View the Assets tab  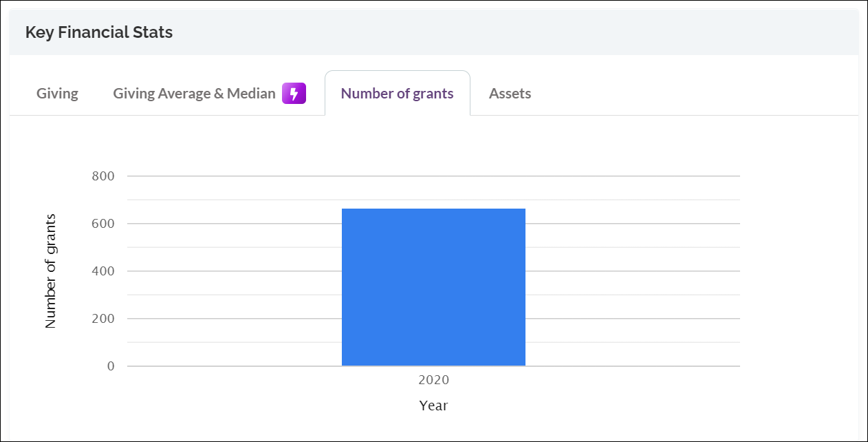pyautogui.click(x=510, y=93)
